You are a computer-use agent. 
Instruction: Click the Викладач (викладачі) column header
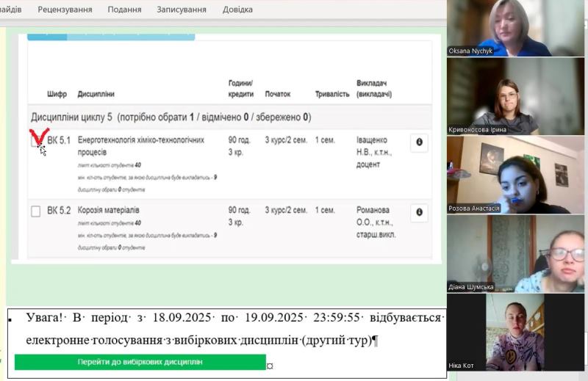tap(374, 88)
